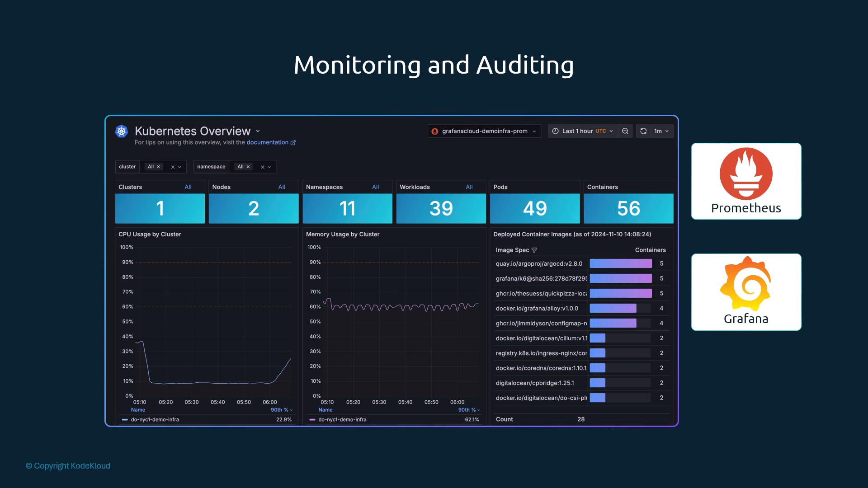Toggle do-nyc1-demo-infra series in Memory legend
Screen dimensions: 868x488
point(342,420)
